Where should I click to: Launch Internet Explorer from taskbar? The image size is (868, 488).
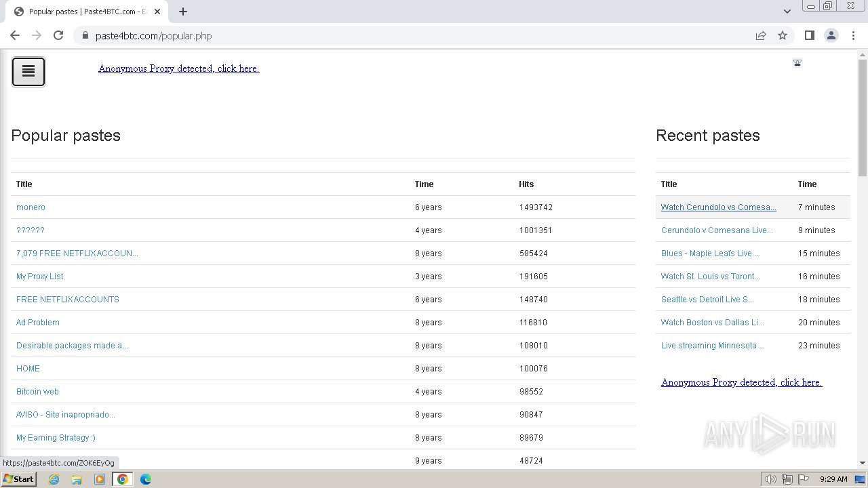point(54,479)
